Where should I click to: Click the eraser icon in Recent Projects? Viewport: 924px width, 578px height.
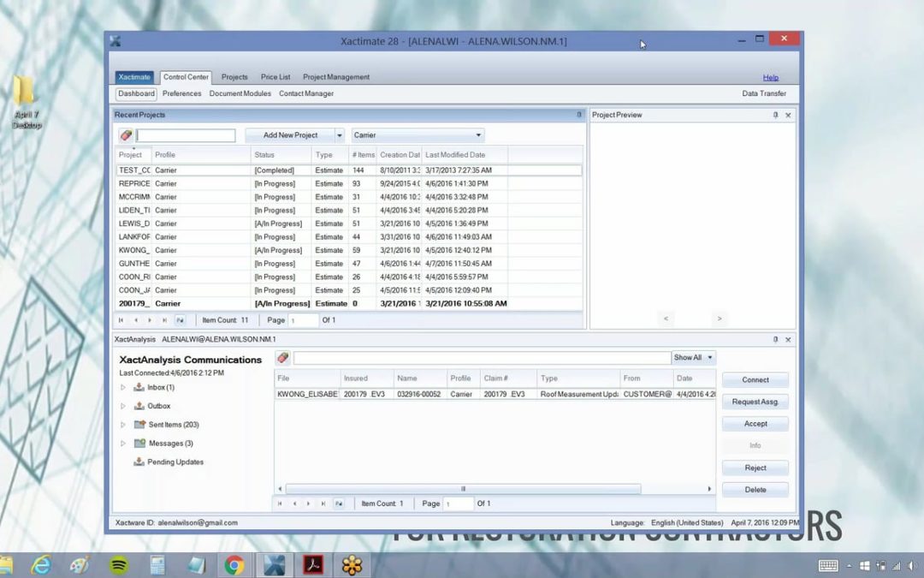pos(126,135)
